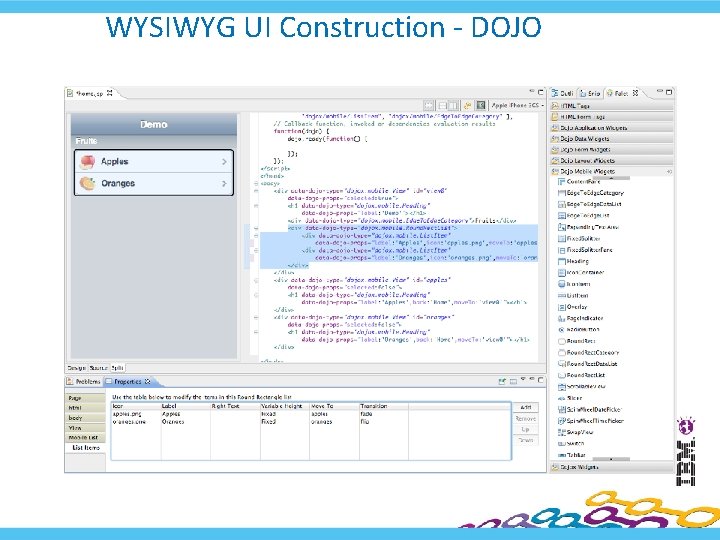Pick the RoundRectDataList widget
The height and width of the screenshot is (540, 720).
click(587, 364)
